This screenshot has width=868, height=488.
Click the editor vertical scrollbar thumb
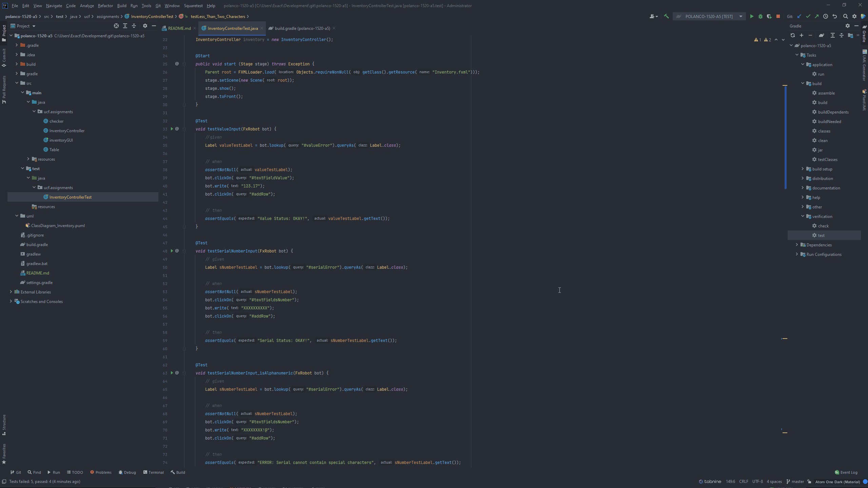pos(785,137)
